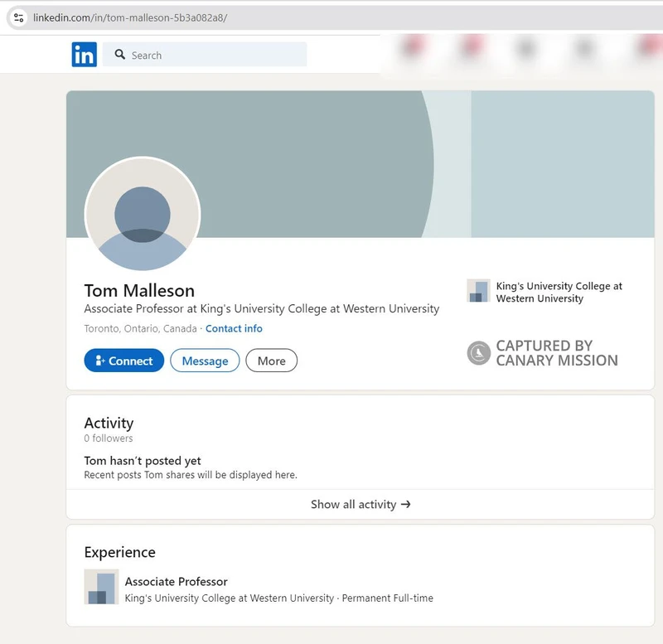Click 'King's University College at Western University · Permanent Full-time'
The height and width of the screenshot is (644, 663).
279,598
